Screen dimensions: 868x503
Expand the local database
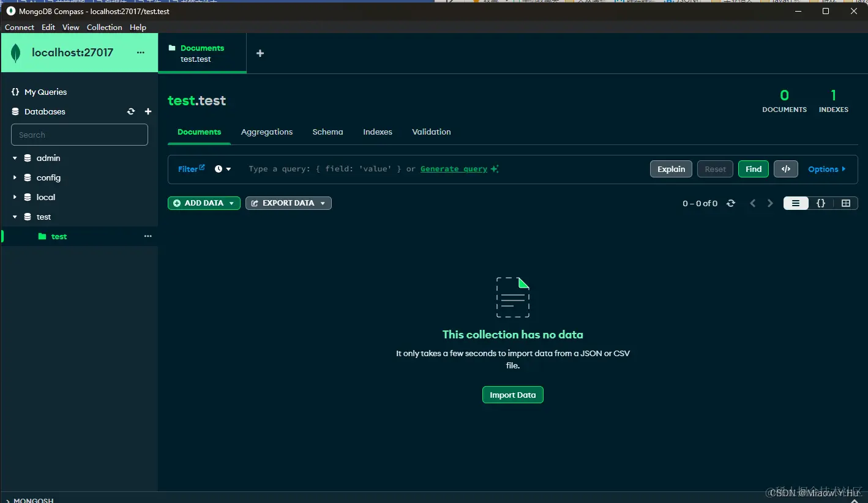(15, 197)
